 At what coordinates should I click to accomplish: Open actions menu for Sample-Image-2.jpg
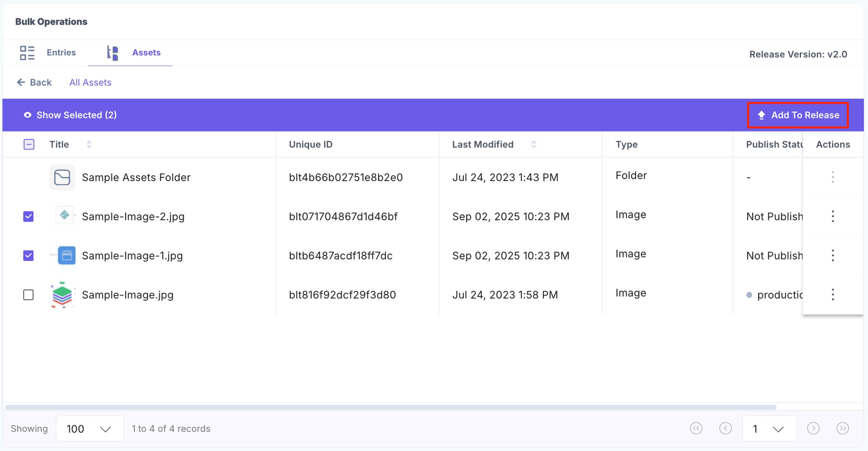click(x=833, y=216)
